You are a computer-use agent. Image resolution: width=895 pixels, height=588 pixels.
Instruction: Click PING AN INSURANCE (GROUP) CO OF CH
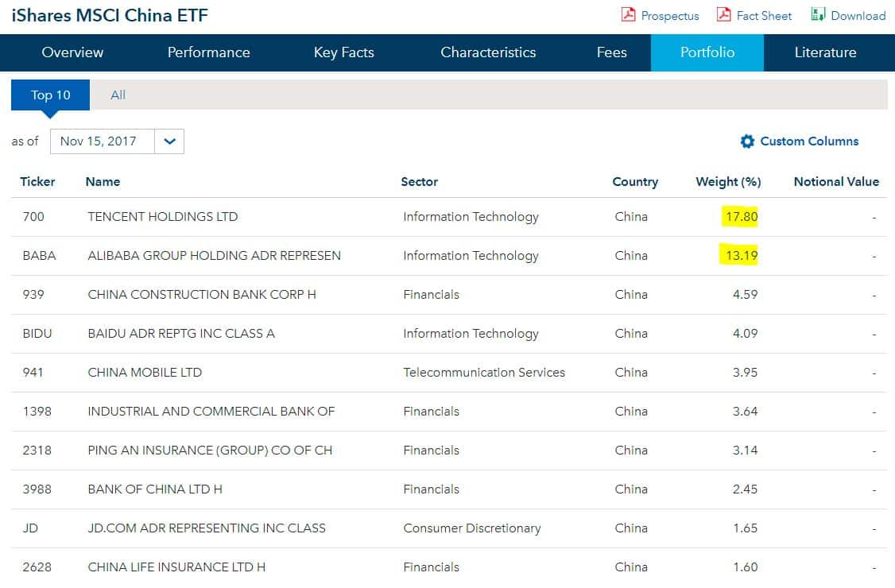(x=210, y=451)
